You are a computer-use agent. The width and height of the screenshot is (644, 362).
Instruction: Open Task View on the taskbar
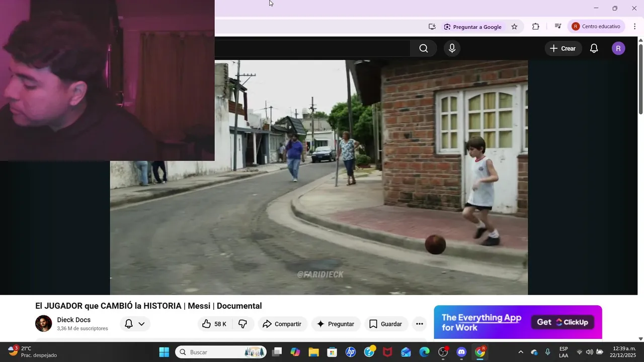pos(277,352)
